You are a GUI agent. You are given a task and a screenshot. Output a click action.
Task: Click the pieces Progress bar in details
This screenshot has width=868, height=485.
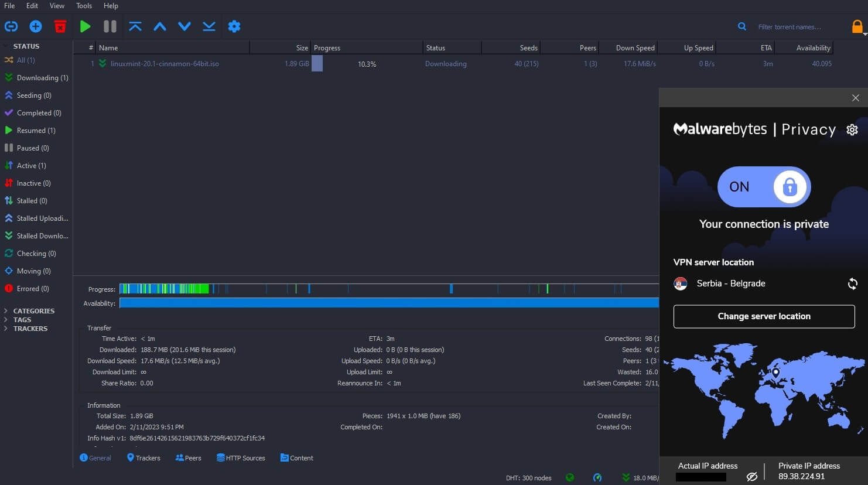[389, 289]
